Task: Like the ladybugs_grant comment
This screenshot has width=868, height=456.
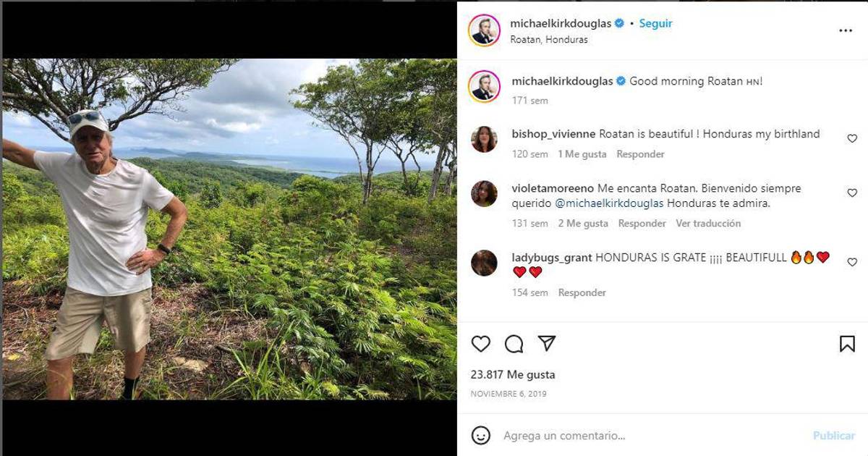Action: pos(852,262)
